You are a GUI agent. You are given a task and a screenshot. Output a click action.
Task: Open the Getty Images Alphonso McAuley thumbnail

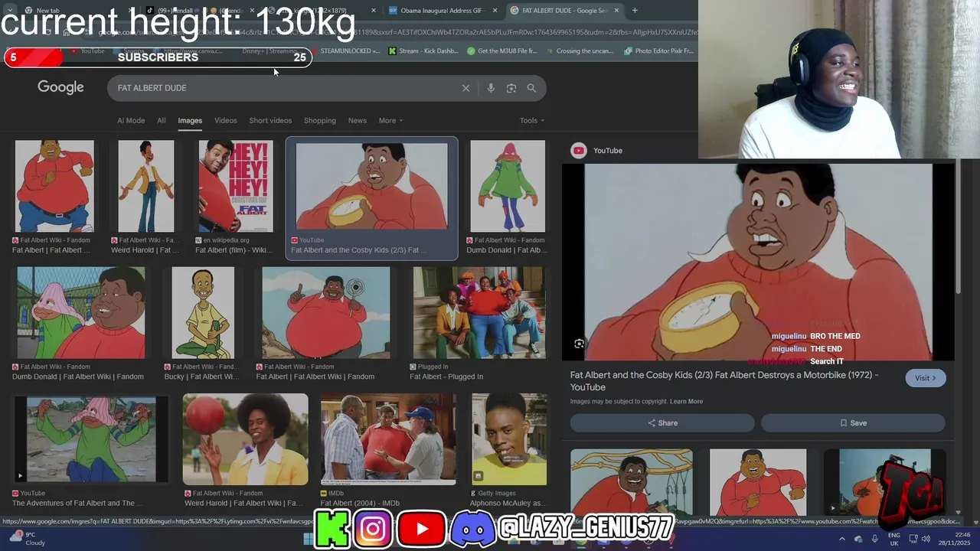[510, 439]
